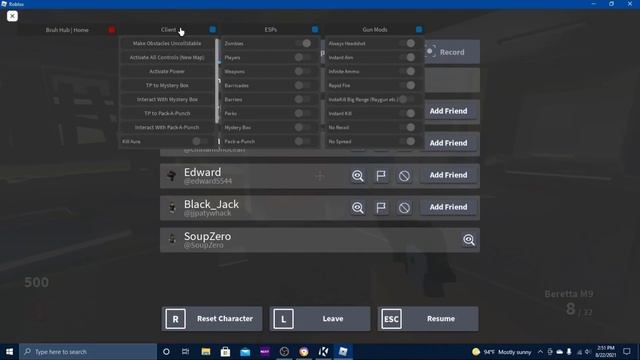640x360 pixels.
Task: Collapse the ESPs panel using its blue square
Action: (315, 29)
